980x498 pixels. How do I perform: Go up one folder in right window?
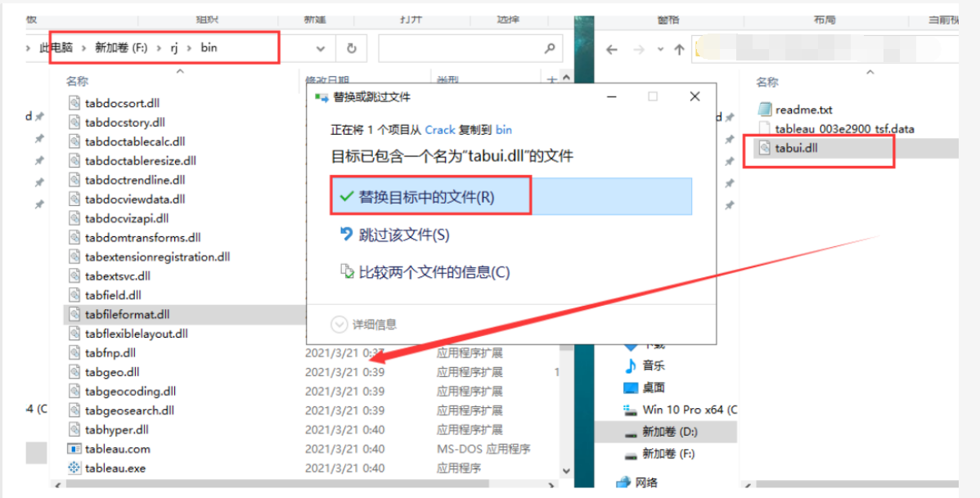tap(680, 50)
